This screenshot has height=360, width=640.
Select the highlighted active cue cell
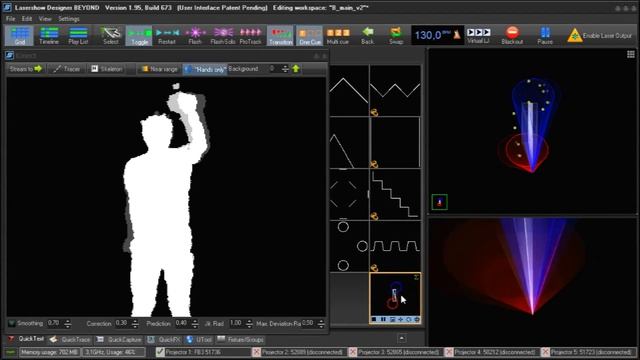[395, 298]
